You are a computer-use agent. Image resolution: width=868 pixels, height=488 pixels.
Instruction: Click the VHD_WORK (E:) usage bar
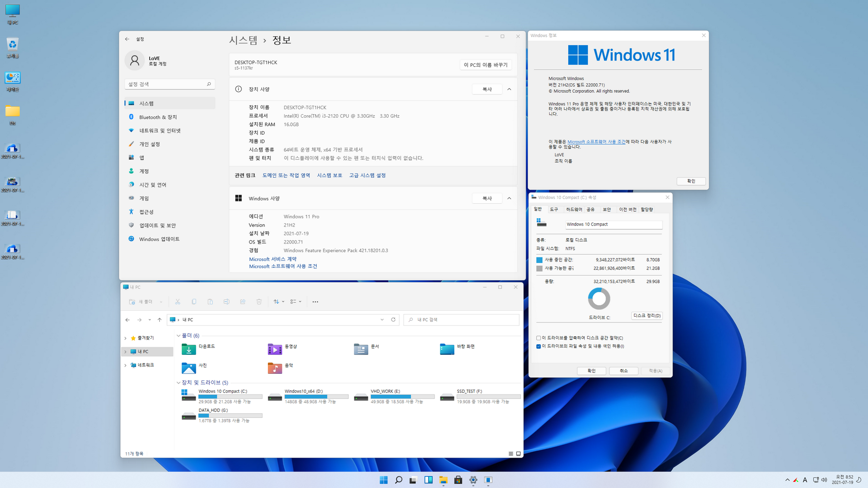403,396
